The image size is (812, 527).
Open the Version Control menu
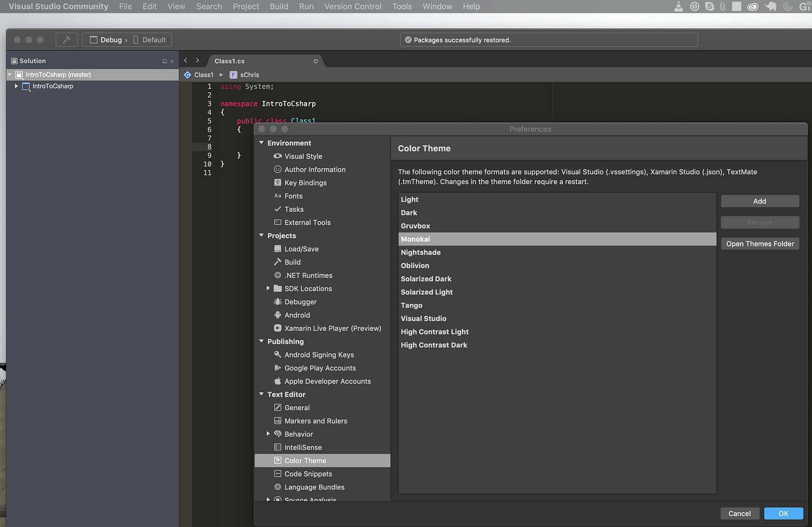[x=353, y=6]
